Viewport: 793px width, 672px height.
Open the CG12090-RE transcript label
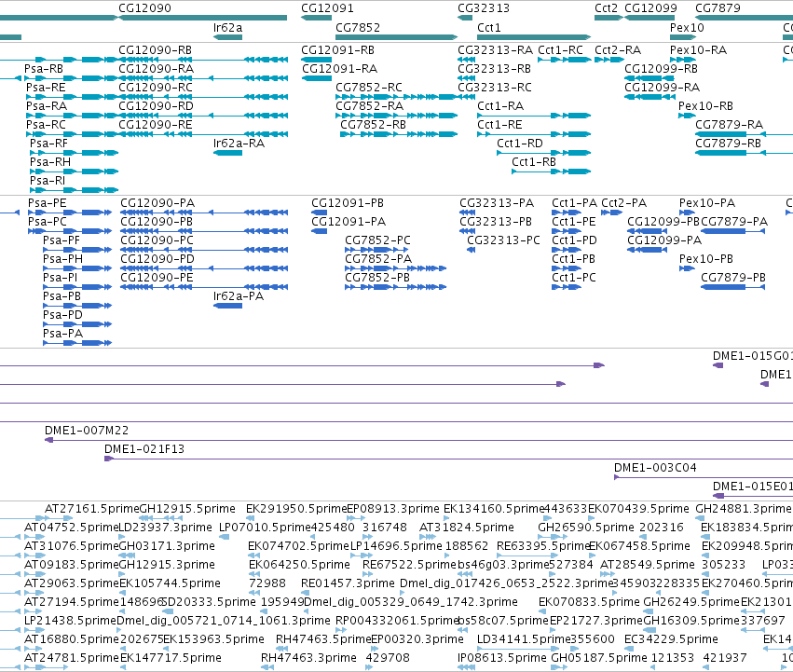coord(156,125)
